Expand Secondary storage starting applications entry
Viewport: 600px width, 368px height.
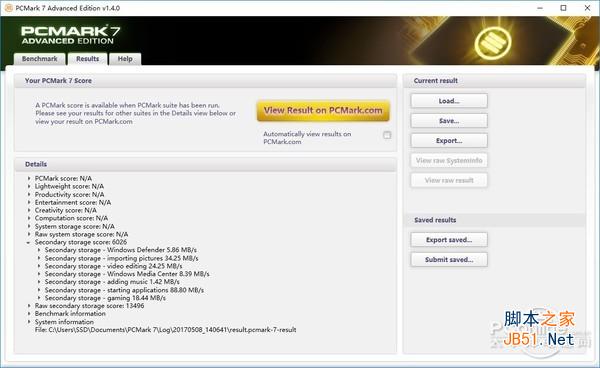pos(39,290)
